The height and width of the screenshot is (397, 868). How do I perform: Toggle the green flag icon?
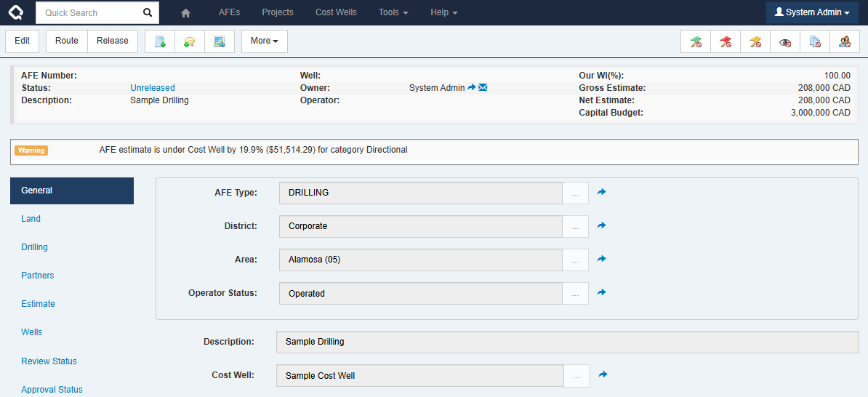coord(696,42)
